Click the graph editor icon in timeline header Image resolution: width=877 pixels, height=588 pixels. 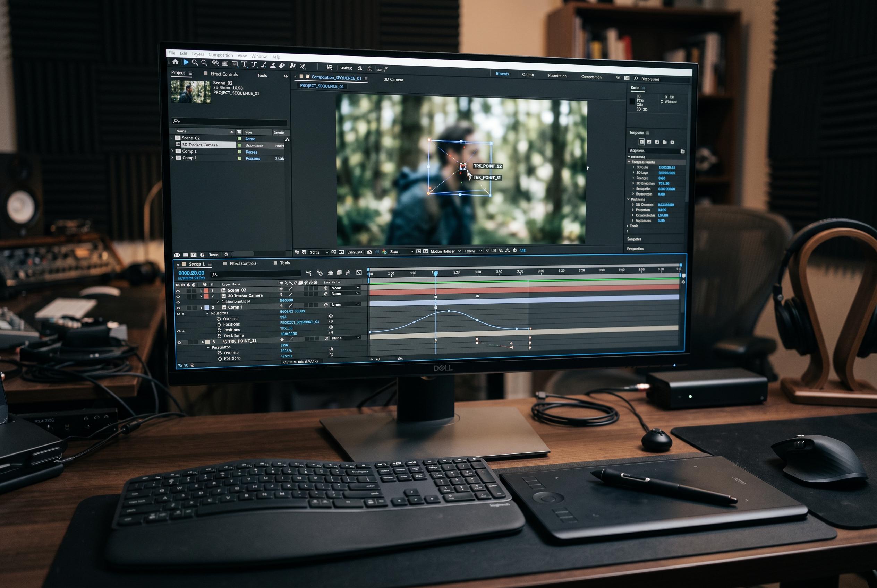(x=359, y=273)
